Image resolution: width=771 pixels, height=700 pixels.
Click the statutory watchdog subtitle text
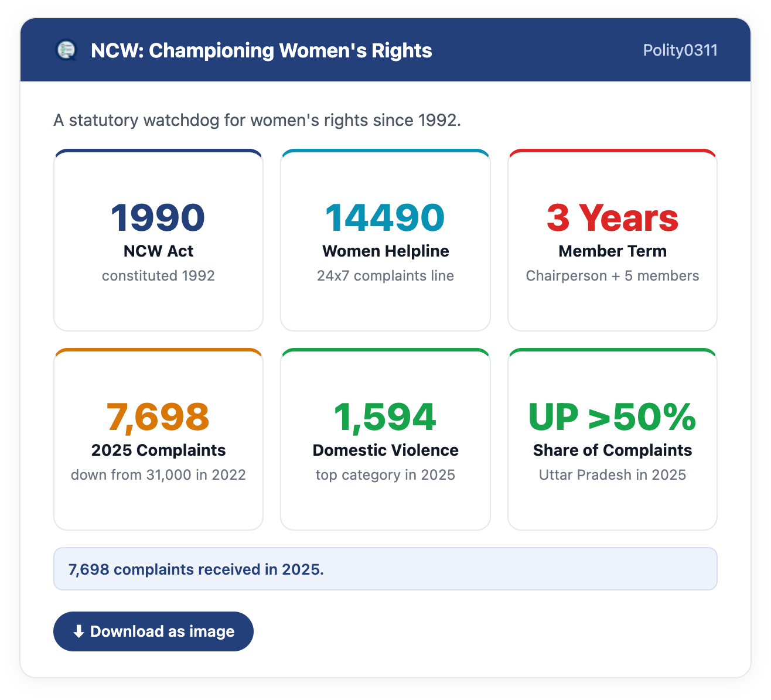pos(257,120)
